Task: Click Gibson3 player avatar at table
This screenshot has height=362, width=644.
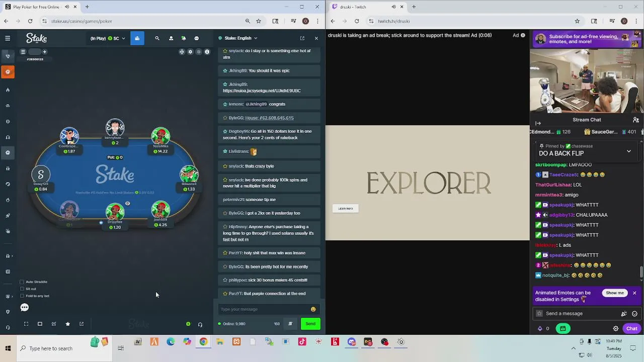Action: pyautogui.click(x=189, y=174)
